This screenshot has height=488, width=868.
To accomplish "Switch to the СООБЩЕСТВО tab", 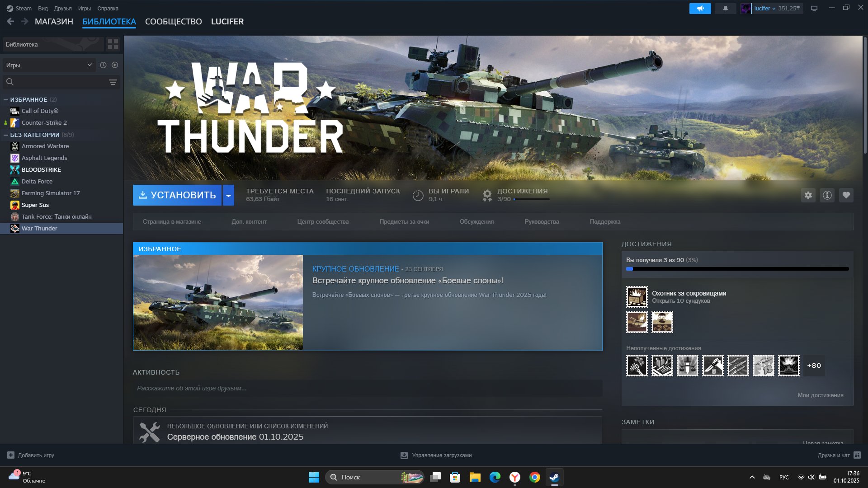I will point(173,22).
